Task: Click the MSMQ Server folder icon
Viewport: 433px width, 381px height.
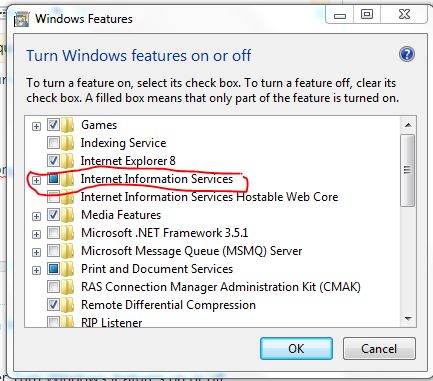Action: point(68,251)
